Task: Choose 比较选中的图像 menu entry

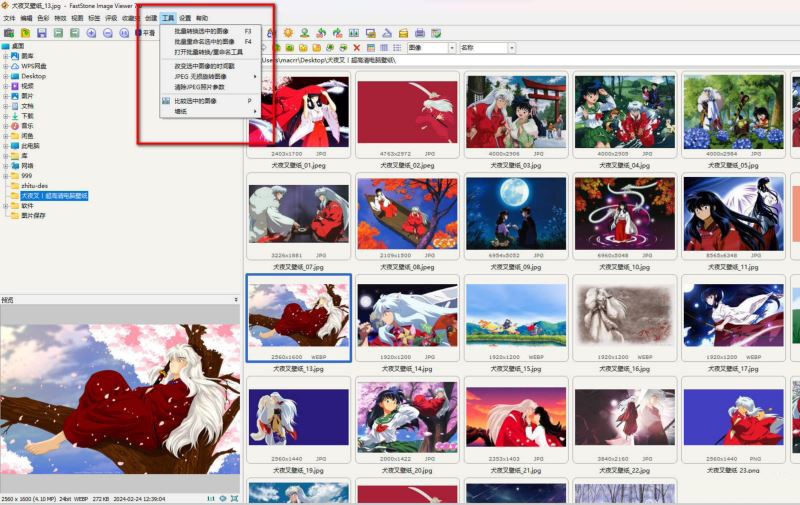Action: pyautogui.click(x=211, y=101)
